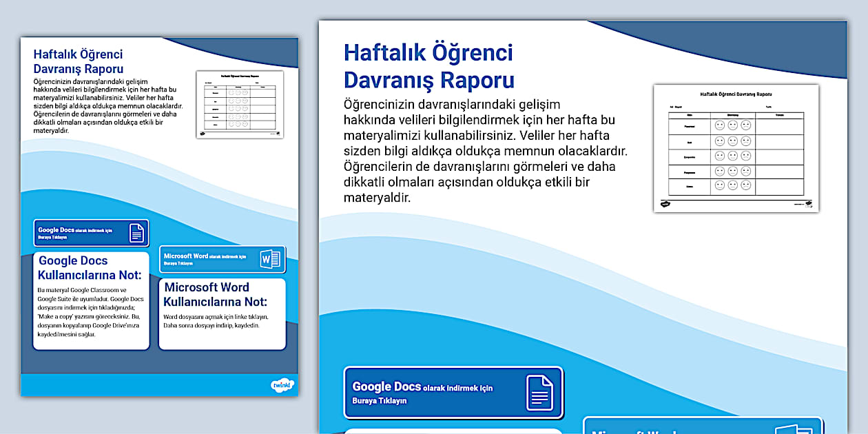
Task: Click the large 'Haftalık Öğrenci Davranış Raporu' heading on the right
Action: 428,66
